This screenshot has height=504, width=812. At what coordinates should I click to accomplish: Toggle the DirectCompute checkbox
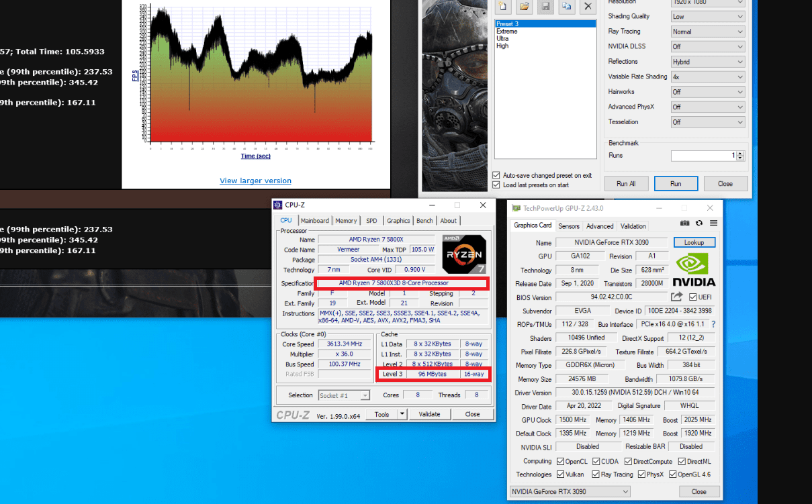tap(628, 461)
